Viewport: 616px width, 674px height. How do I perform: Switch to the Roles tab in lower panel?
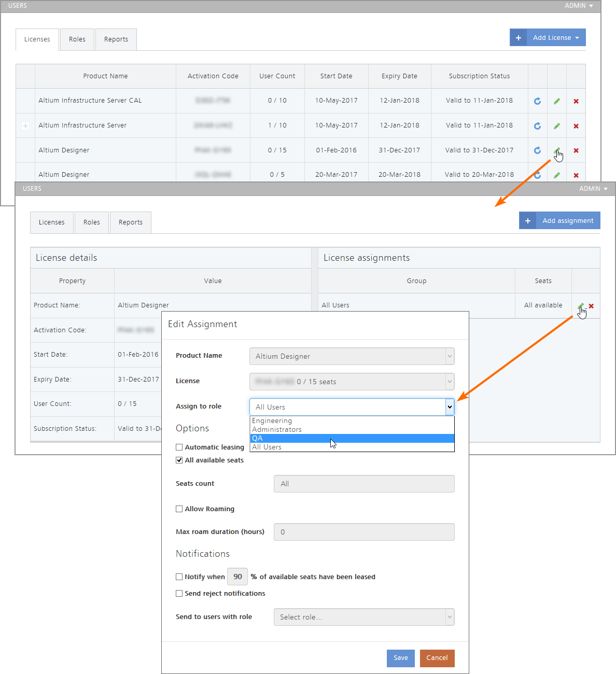[92, 222]
